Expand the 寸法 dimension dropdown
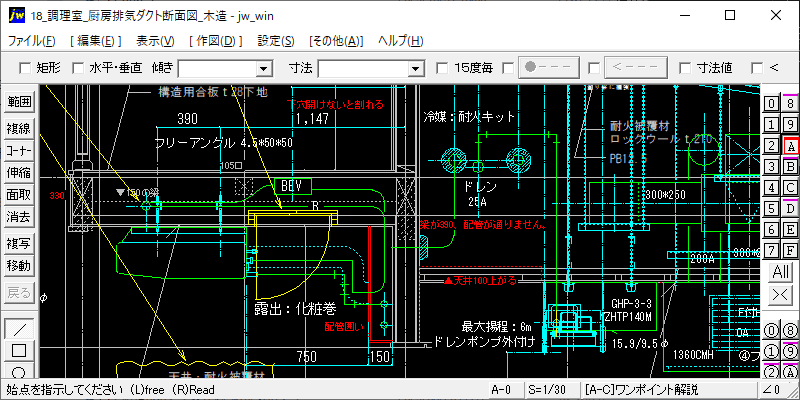Viewport: 800px width, 400px height. point(420,68)
